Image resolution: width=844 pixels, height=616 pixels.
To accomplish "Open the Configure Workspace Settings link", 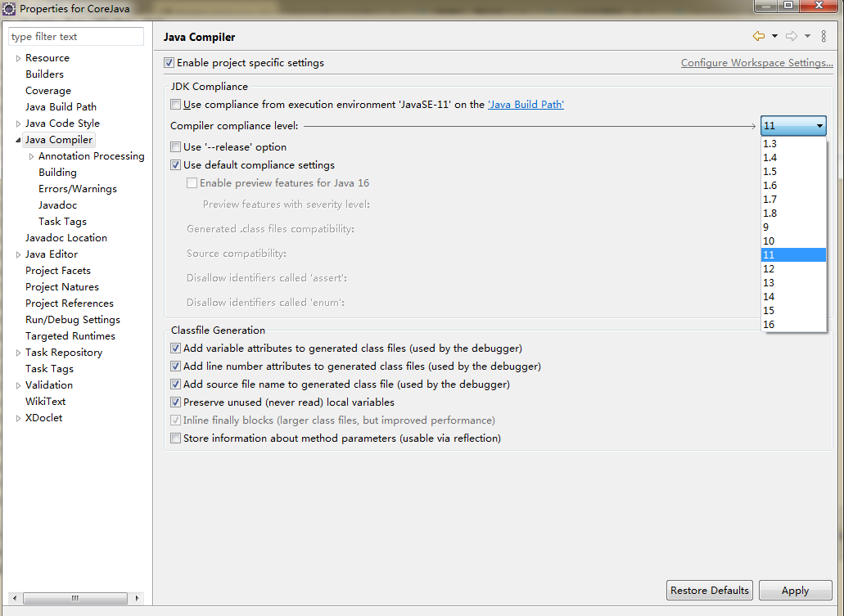I will pos(756,63).
